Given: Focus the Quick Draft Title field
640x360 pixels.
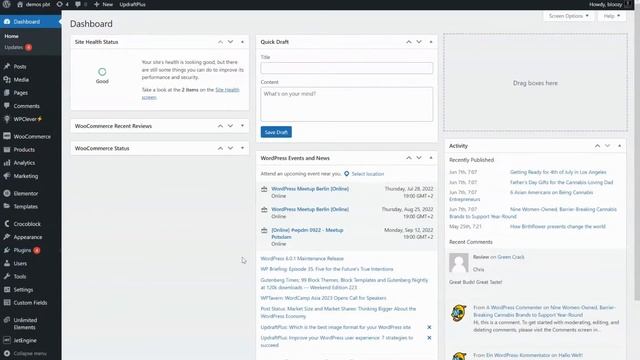Looking at the screenshot, I should pos(347,68).
